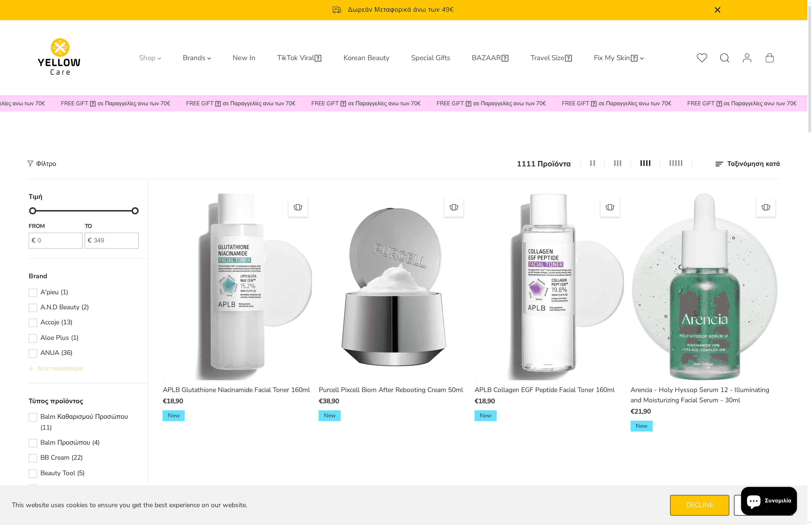The width and height of the screenshot is (812, 525).
Task: Open the search magnifier icon
Action: tap(724, 58)
